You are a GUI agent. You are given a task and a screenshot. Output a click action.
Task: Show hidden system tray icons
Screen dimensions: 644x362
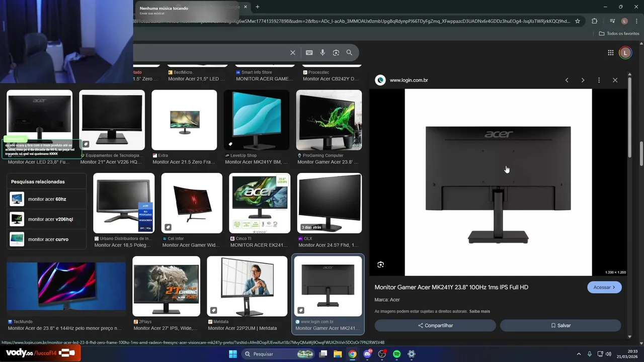click(579, 354)
